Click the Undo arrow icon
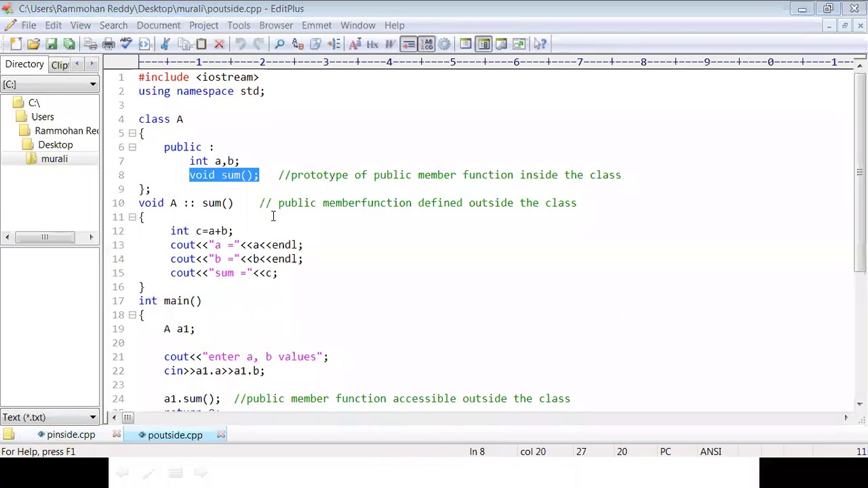Screen dimensions: 868x488 (240, 44)
